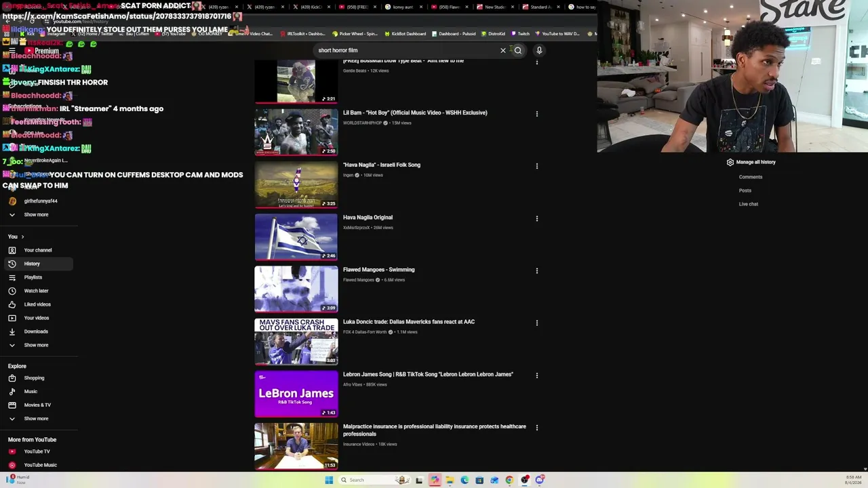This screenshot has height=488, width=868.
Task: Open Playlists from the sidebar
Action: pyautogui.click(x=37, y=277)
